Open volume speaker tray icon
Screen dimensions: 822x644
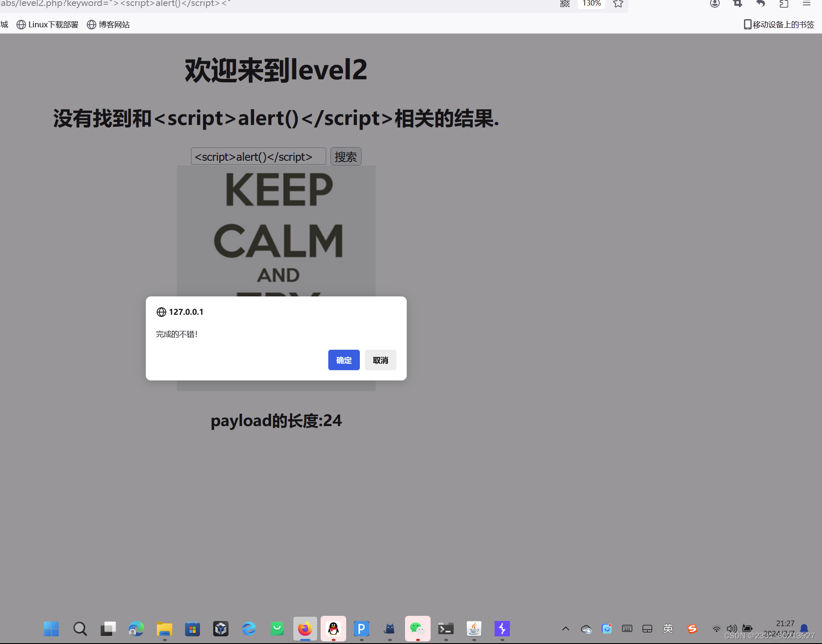[x=732, y=629]
